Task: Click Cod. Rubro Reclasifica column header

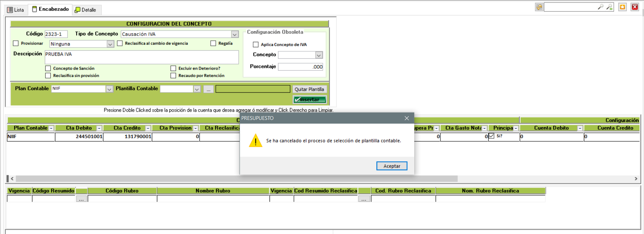Action: (x=403, y=191)
